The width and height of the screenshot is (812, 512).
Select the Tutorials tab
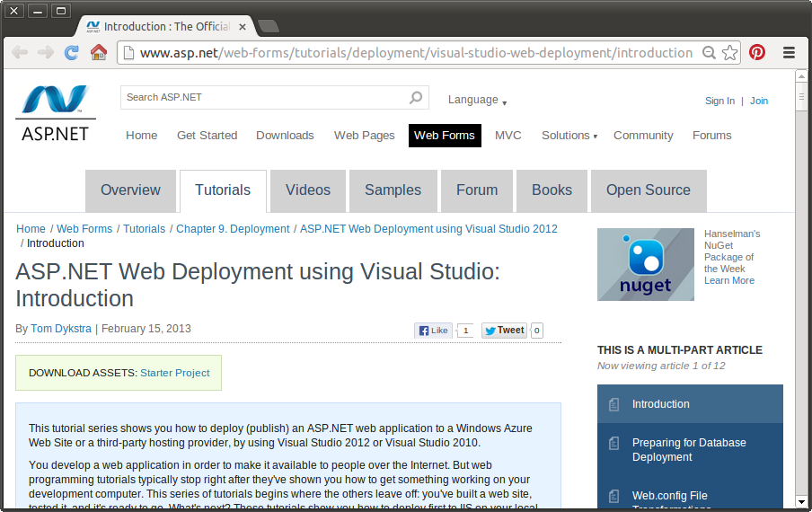[223, 190]
